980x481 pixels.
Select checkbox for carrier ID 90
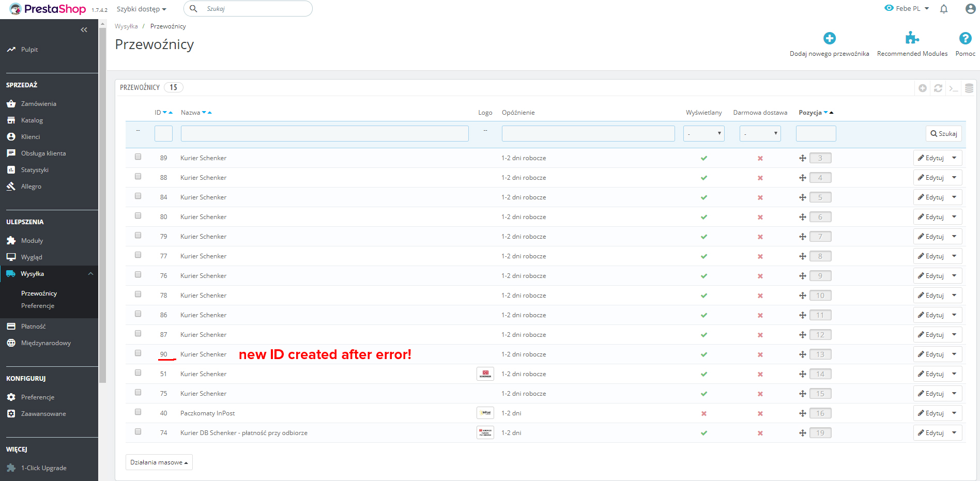click(x=138, y=353)
